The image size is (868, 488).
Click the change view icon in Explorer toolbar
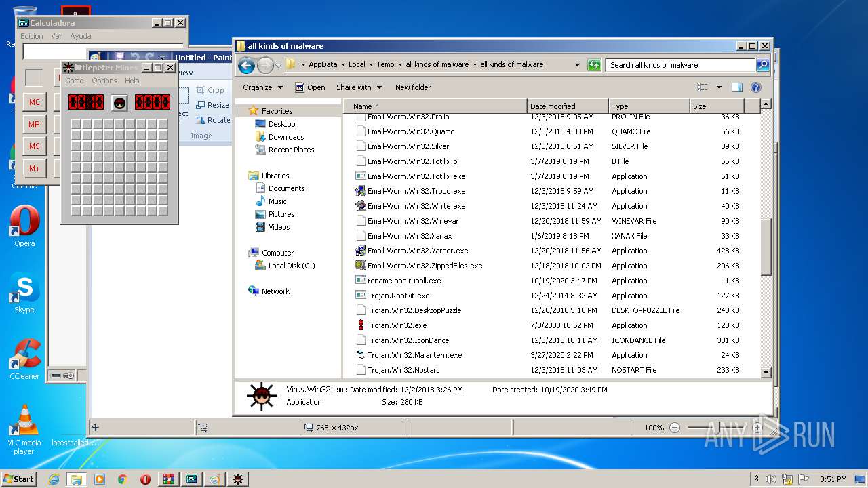(703, 87)
